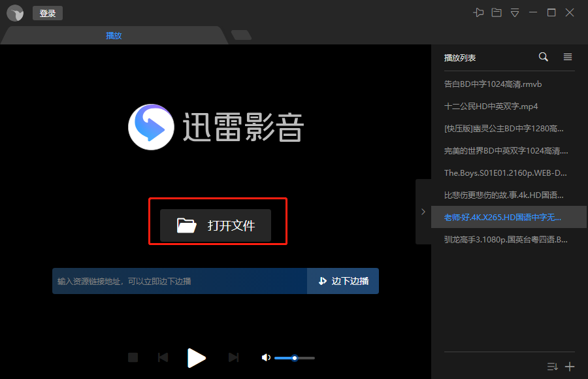Select The.Boys.S01E01.2160p playlist item

point(509,173)
